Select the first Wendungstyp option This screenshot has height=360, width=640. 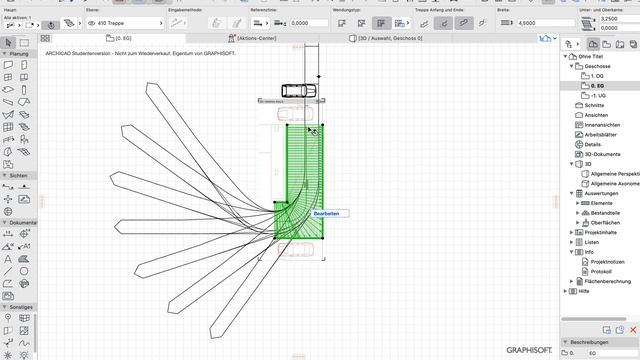pos(342,23)
